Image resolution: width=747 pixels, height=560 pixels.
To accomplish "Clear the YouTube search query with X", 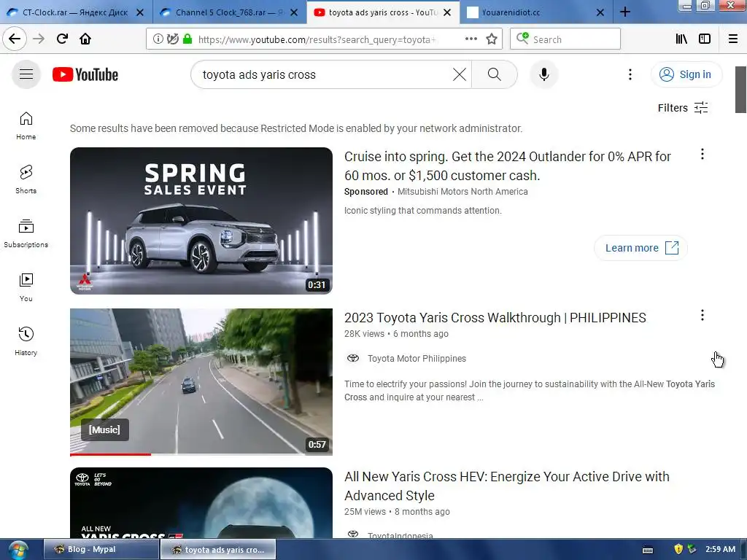I will tap(460, 74).
